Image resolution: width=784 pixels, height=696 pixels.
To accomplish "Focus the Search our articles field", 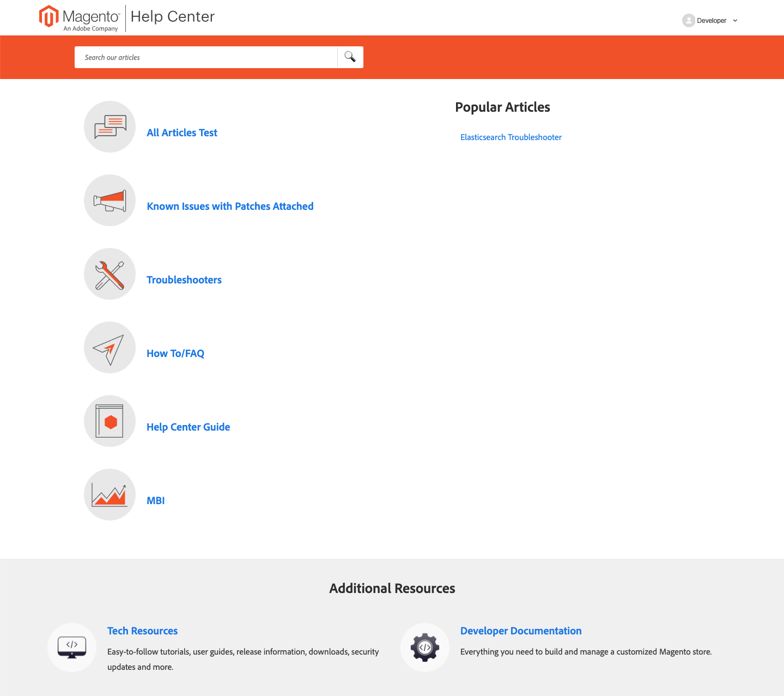I will click(206, 57).
